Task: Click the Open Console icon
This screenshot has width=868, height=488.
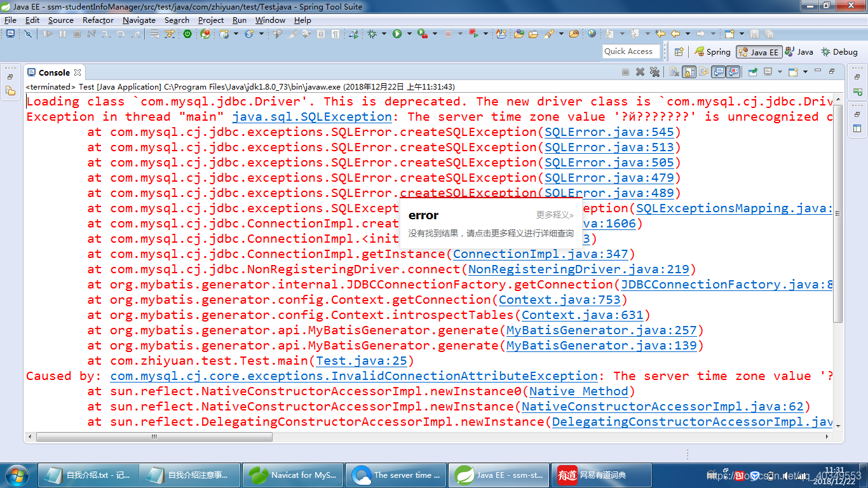Action: 793,72
